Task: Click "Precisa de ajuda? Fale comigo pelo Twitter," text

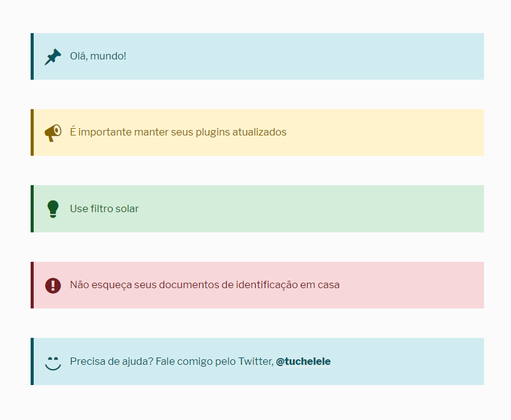Action: coord(172,361)
